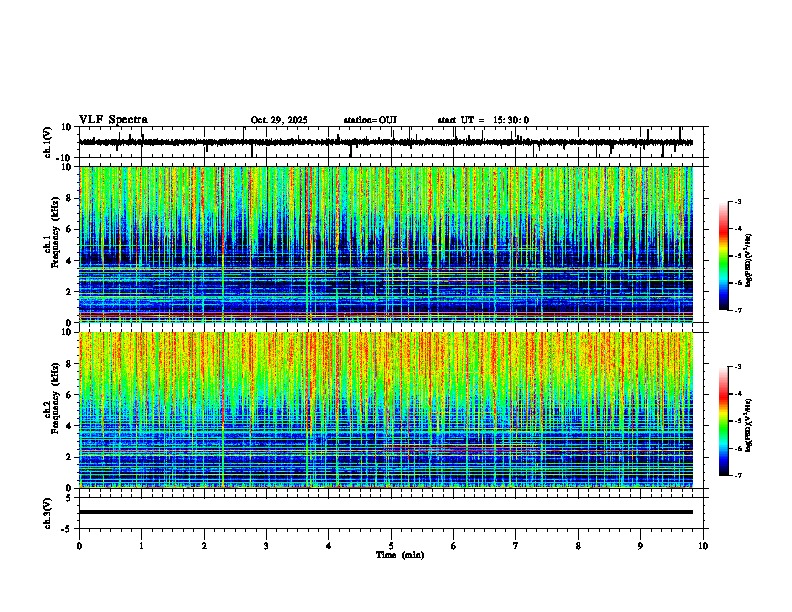Click the "ch.1(V)" waveform axis label
The image size is (792, 612).
click(48, 142)
